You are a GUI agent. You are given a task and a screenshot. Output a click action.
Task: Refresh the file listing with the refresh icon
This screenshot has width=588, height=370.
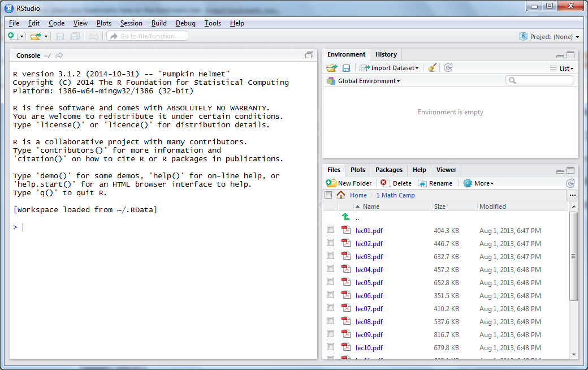(x=570, y=183)
